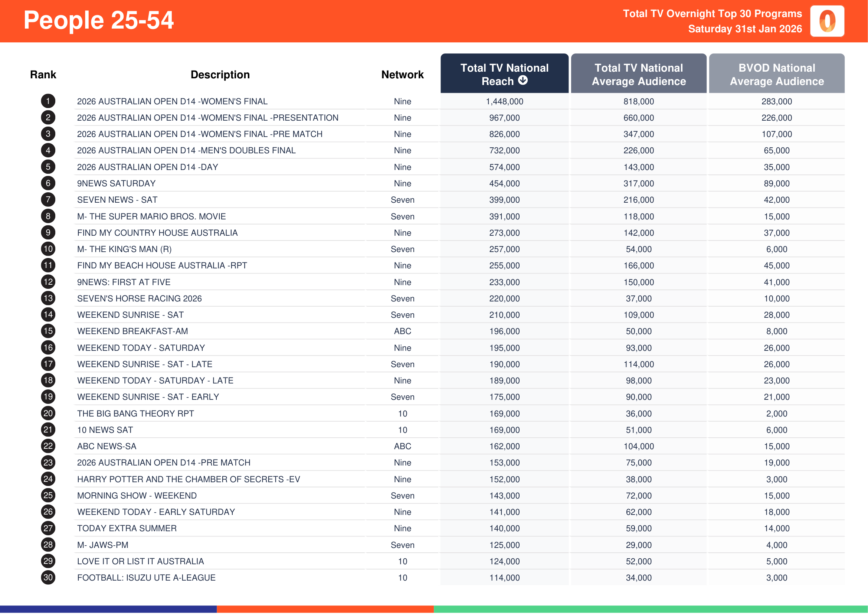Click the Network column heading
This screenshot has width=868, height=614.
tap(402, 75)
